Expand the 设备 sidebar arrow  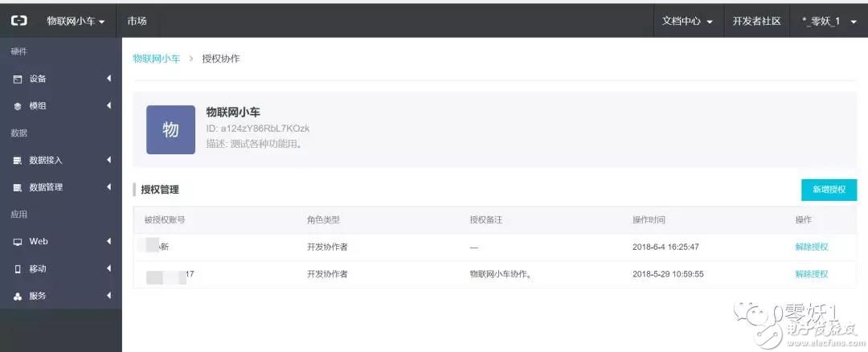108,79
